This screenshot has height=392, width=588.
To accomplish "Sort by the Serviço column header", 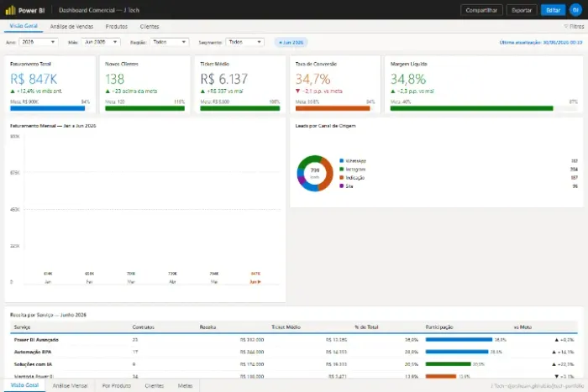I will tap(22, 327).
